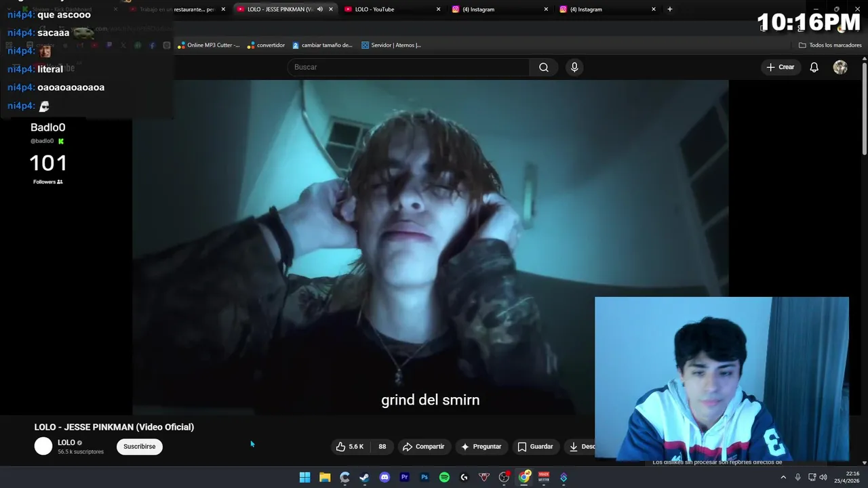This screenshot has height=488, width=868.
Task: Save the video with Guardar
Action: tap(536, 447)
